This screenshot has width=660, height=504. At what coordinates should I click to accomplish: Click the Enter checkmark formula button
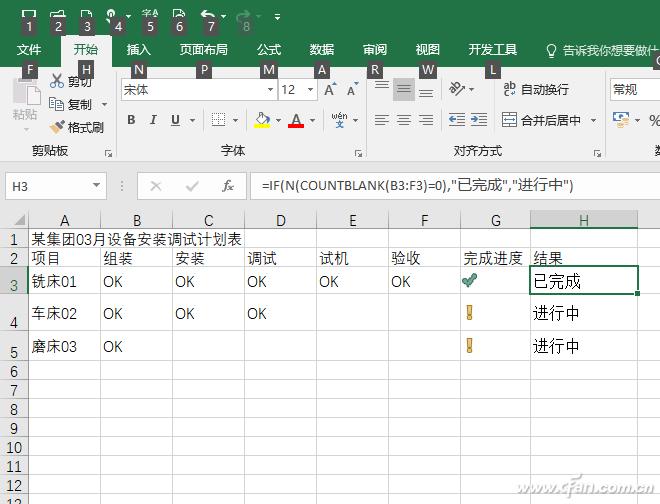tap(192, 186)
